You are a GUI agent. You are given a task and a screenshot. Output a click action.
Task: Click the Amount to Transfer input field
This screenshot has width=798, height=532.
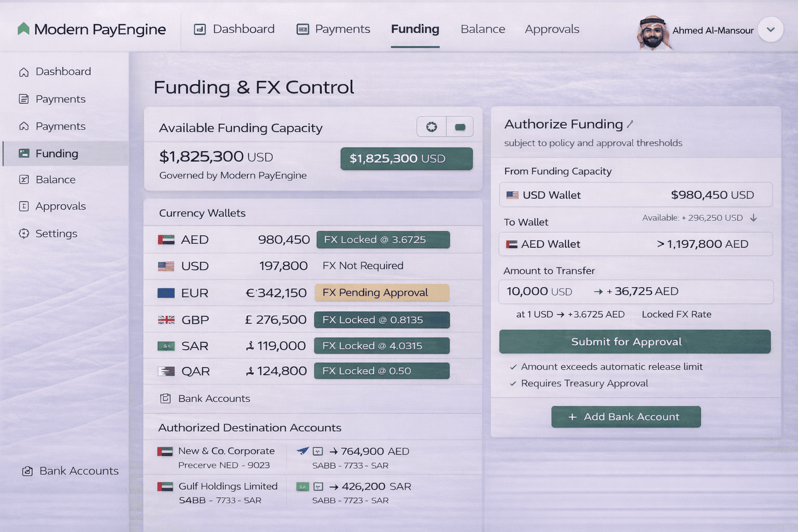(635, 291)
